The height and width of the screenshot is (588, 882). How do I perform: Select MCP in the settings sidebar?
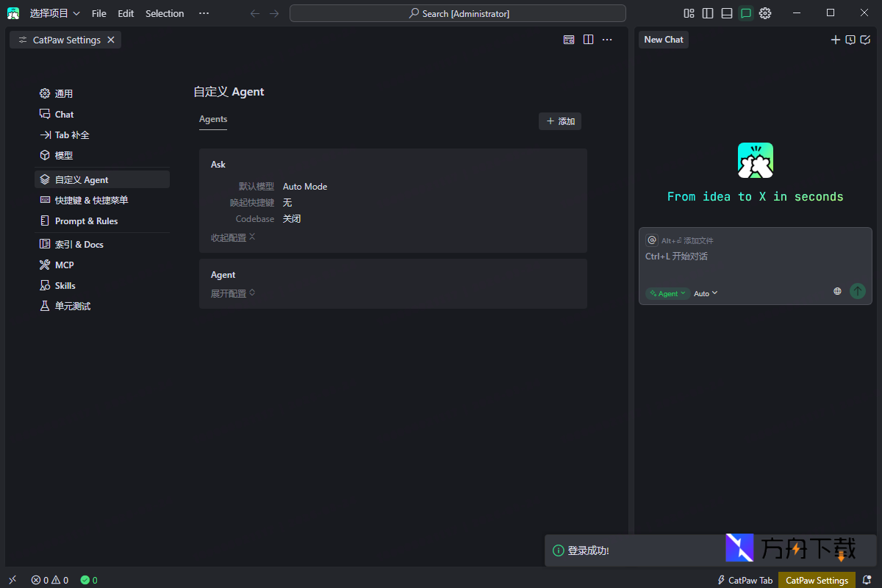(65, 265)
